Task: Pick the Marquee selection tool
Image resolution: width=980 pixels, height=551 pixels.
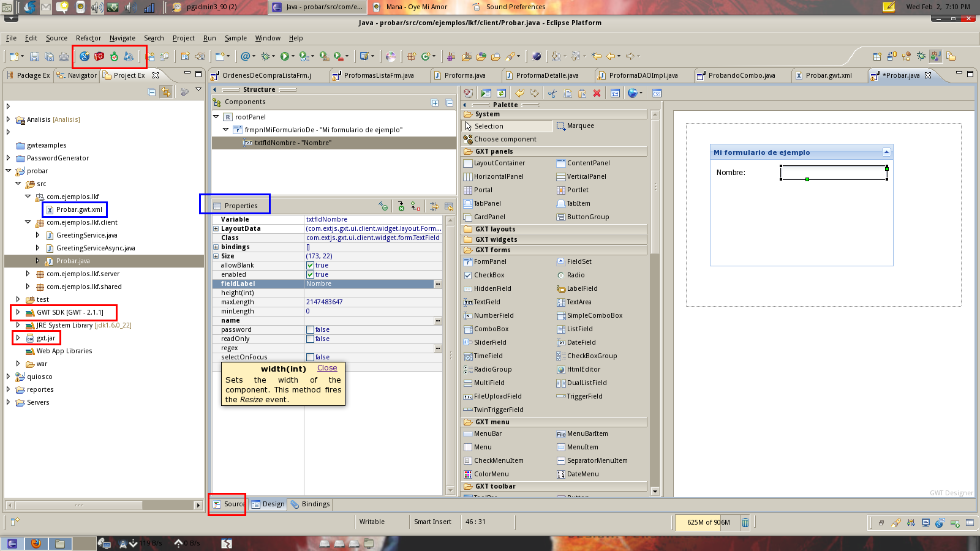Action: pos(575,126)
